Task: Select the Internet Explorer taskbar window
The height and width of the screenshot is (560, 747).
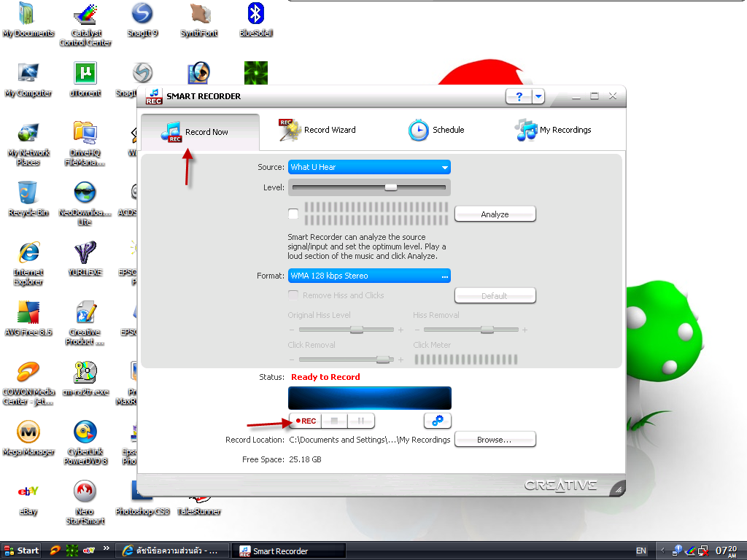Action: [171, 551]
